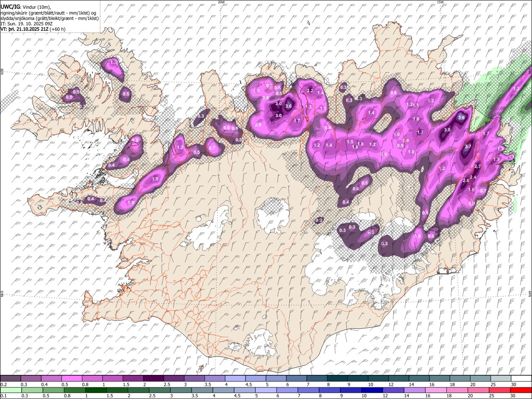The image size is (532, 399).
Task: Click the 2.2 snowfall value on the map
Action: 310,91
